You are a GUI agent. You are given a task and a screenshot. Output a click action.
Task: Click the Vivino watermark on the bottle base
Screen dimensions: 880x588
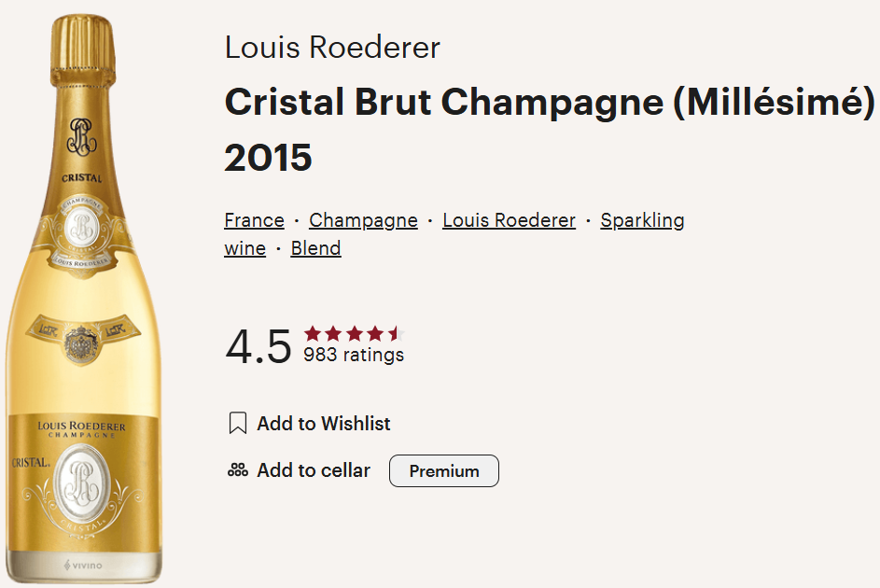point(84,566)
